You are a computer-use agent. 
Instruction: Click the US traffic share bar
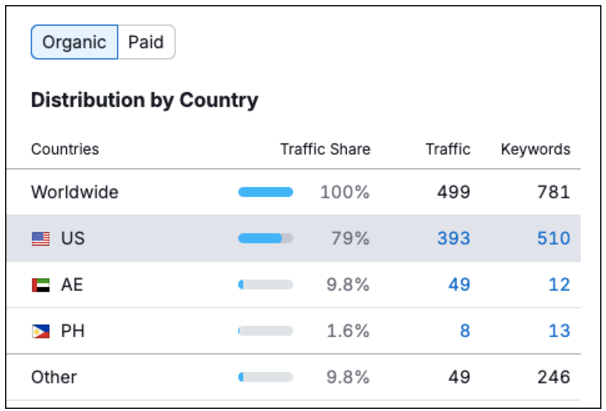(265, 239)
